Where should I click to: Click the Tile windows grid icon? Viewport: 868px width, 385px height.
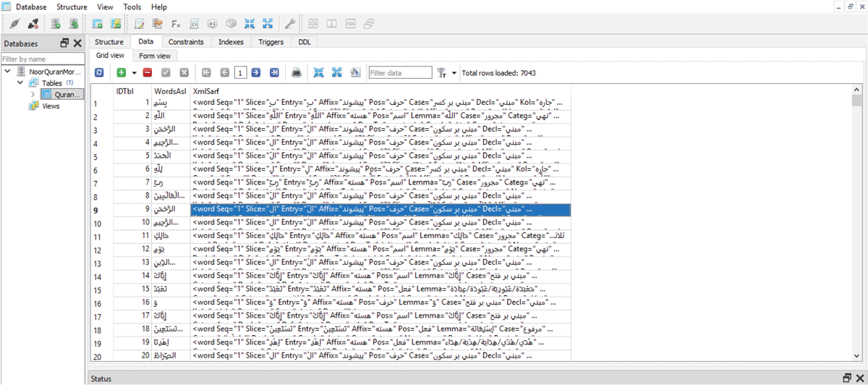tap(314, 24)
